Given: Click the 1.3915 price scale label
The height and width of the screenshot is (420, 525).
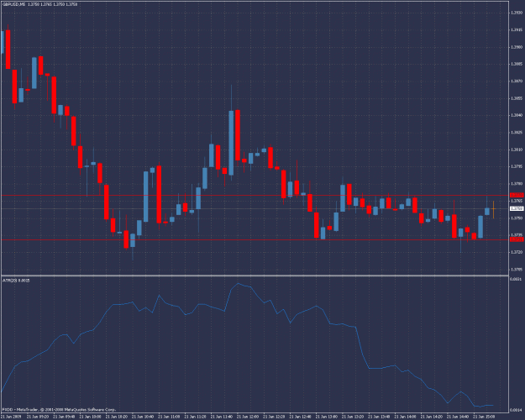Looking at the screenshot, I should coord(517,29).
